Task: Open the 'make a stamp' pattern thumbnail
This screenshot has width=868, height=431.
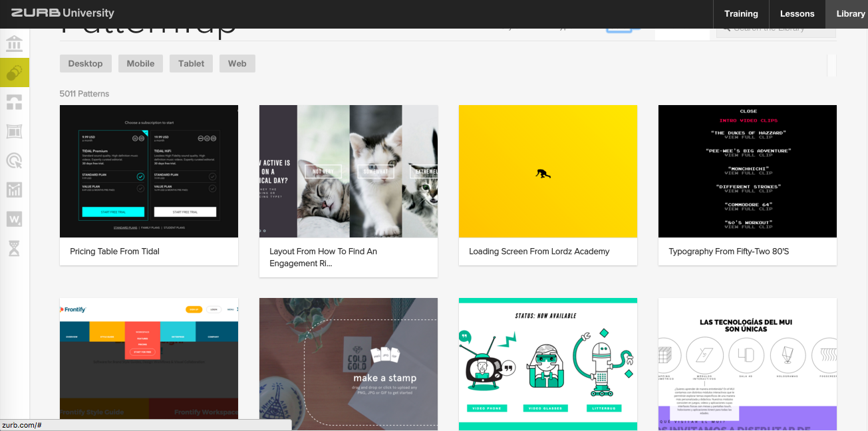Action: (349, 362)
